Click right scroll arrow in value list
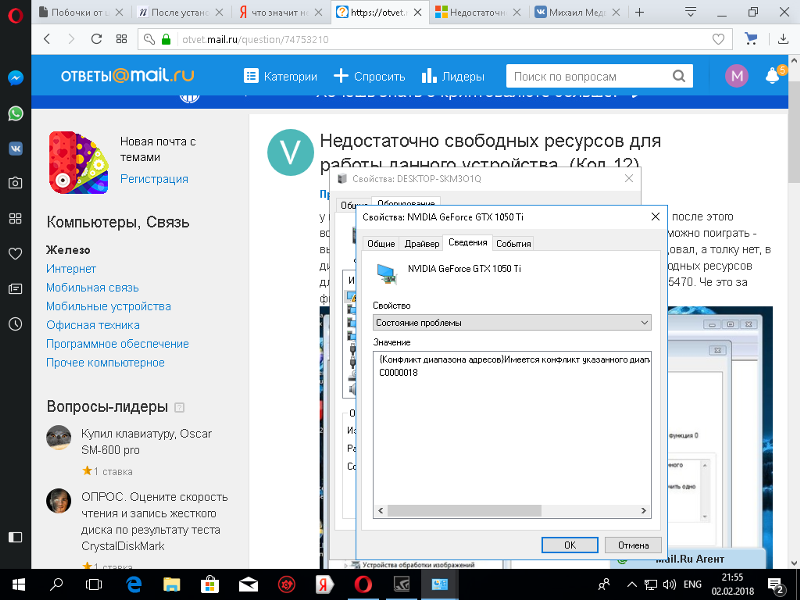 point(643,511)
